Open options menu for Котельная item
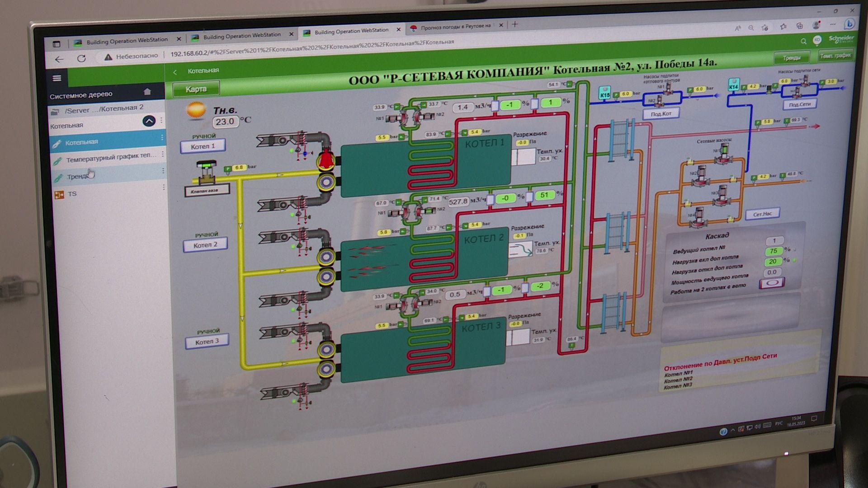The height and width of the screenshot is (488, 868). tap(162, 137)
